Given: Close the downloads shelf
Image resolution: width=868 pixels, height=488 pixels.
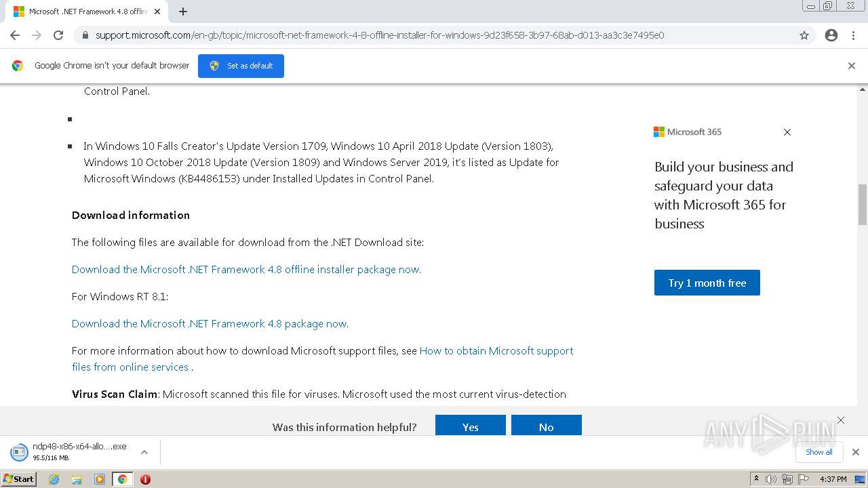Looking at the screenshot, I should pyautogui.click(x=856, y=452).
